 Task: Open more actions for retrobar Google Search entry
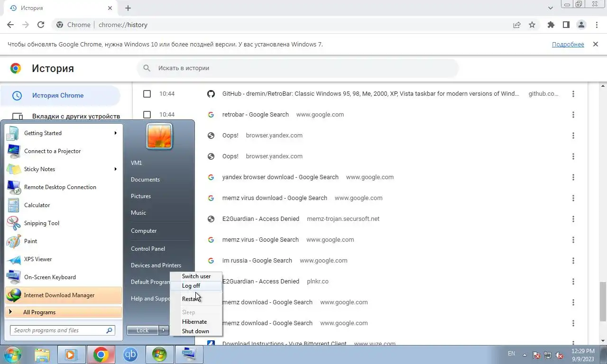573,115
